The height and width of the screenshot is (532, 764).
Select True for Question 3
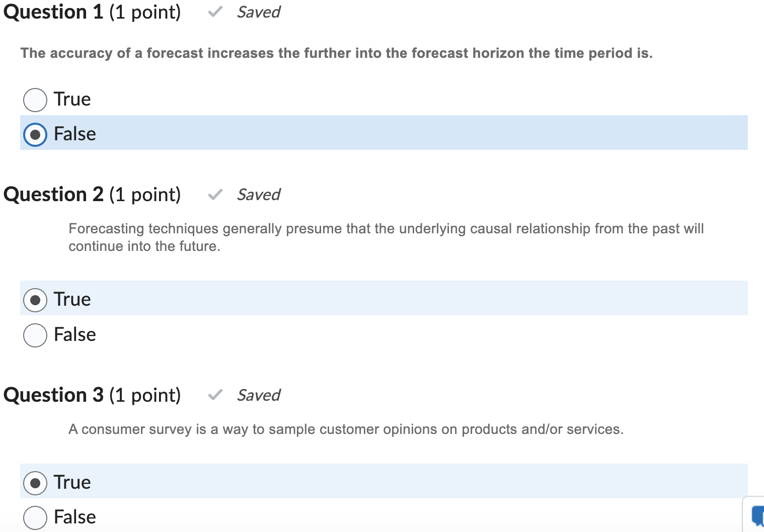35,482
